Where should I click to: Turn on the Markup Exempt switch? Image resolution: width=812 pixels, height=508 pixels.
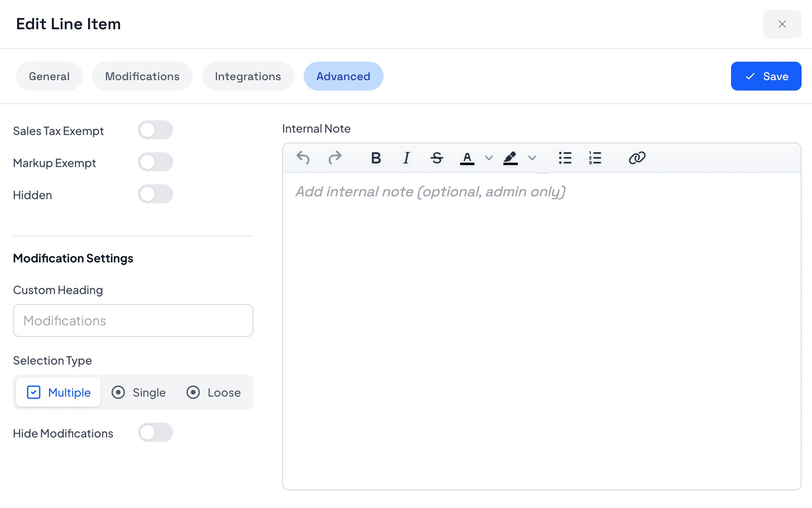click(x=156, y=162)
